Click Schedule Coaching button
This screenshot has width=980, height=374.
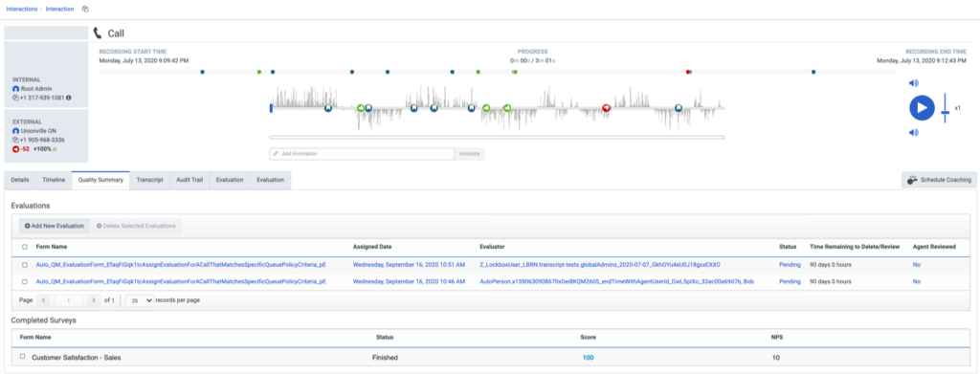coord(938,180)
